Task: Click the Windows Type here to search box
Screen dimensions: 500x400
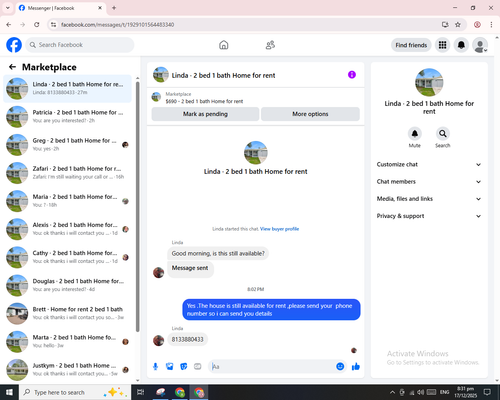Action: pyautogui.click(x=75, y=392)
